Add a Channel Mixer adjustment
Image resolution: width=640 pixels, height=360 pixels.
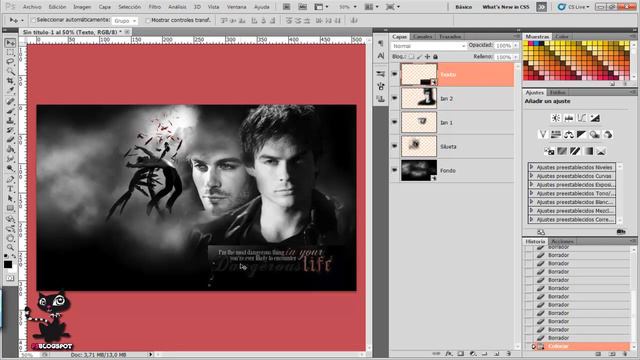[608, 135]
